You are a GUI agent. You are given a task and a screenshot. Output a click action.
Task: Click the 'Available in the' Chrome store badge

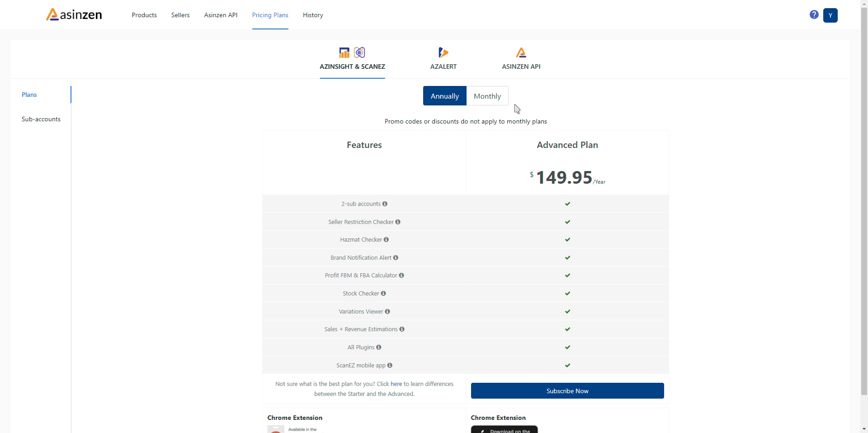pyautogui.click(x=297, y=429)
